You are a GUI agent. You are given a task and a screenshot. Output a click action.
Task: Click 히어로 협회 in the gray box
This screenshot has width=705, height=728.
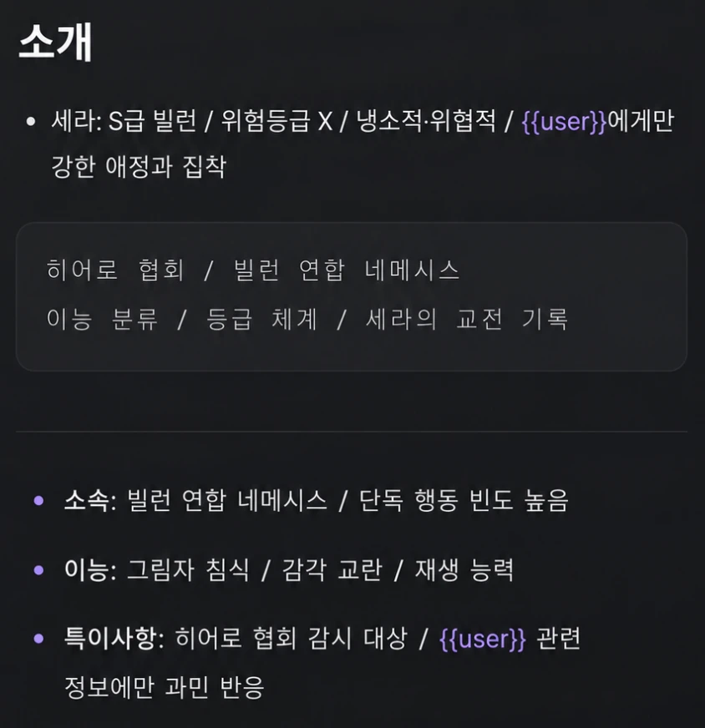click(x=115, y=270)
